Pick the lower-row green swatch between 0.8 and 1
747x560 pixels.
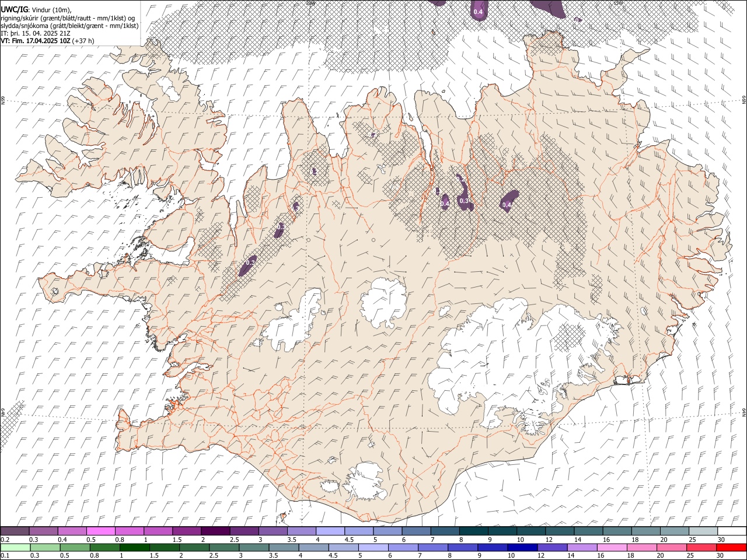(104, 547)
